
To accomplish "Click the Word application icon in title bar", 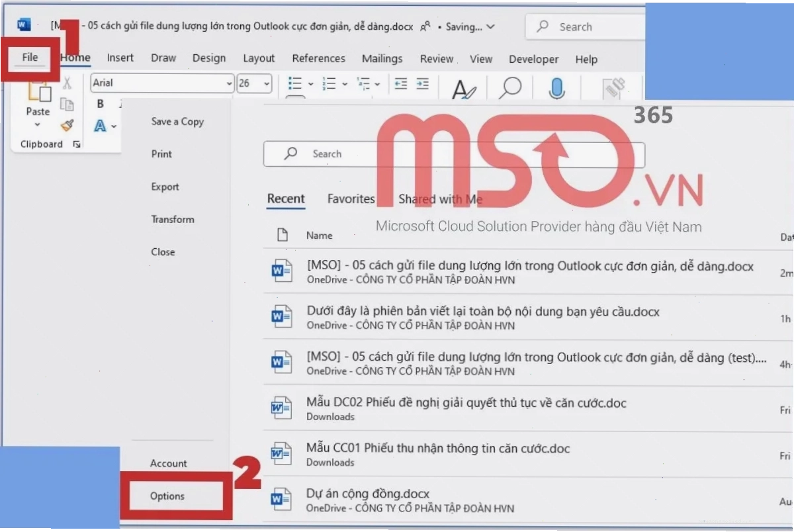I will point(24,25).
